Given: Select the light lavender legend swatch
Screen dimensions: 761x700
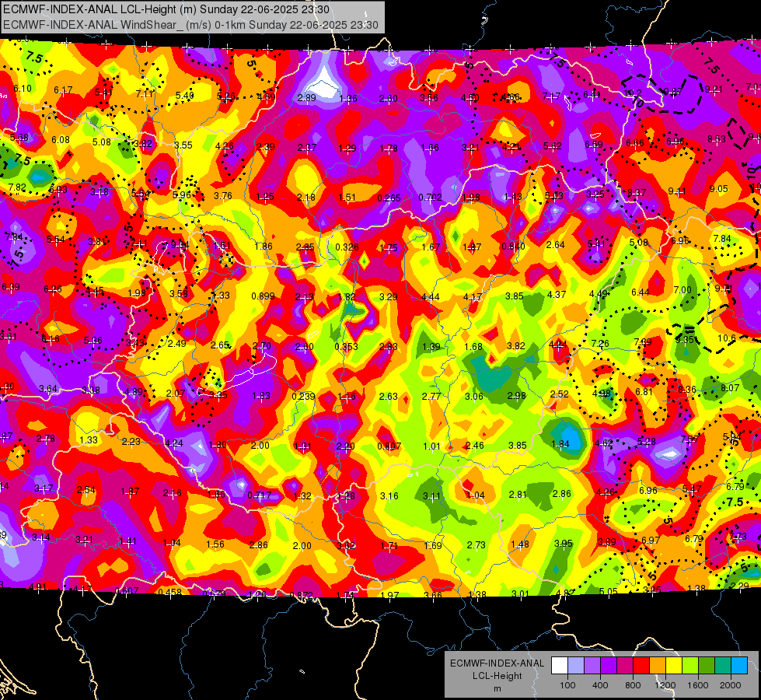Looking at the screenshot, I should pyautogui.click(x=576, y=666).
